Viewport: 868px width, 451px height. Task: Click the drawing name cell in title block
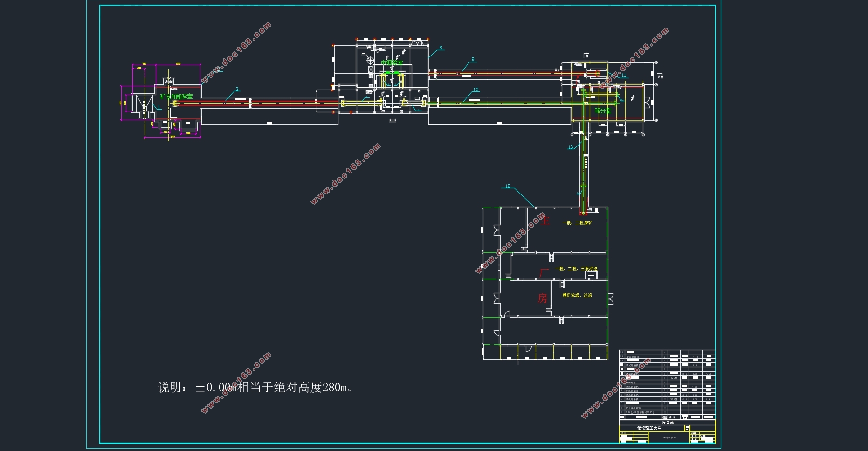tap(668, 438)
